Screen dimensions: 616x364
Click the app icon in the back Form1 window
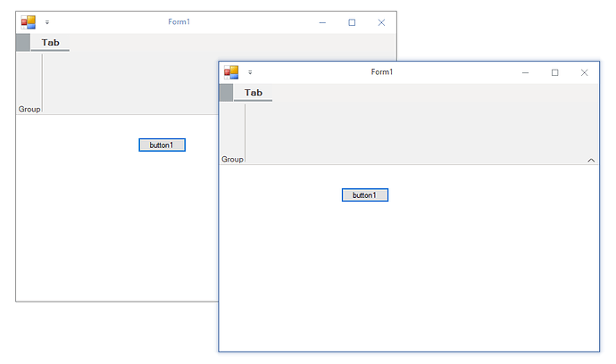click(x=29, y=22)
